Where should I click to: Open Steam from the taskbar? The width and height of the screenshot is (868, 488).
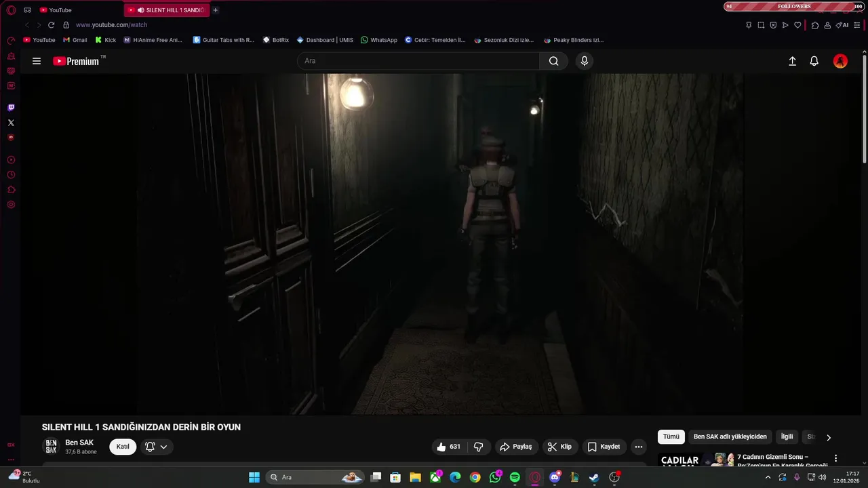tap(594, 477)
